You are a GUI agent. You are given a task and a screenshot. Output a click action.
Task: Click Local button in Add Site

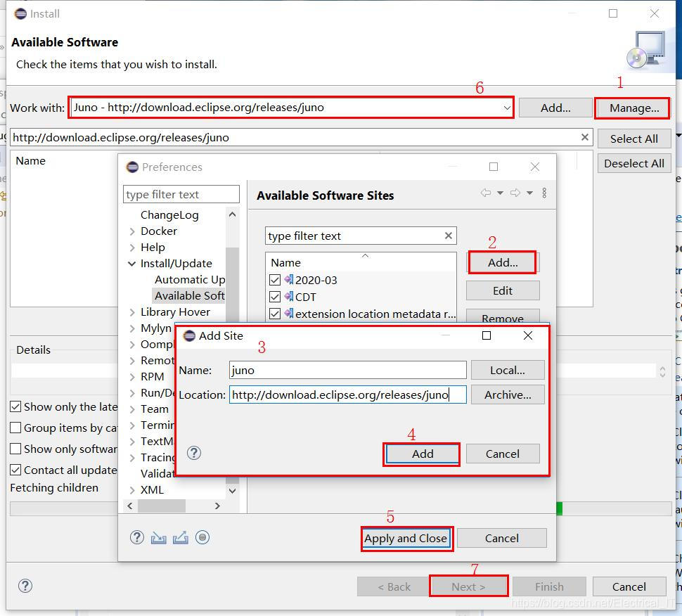[507, 370]
